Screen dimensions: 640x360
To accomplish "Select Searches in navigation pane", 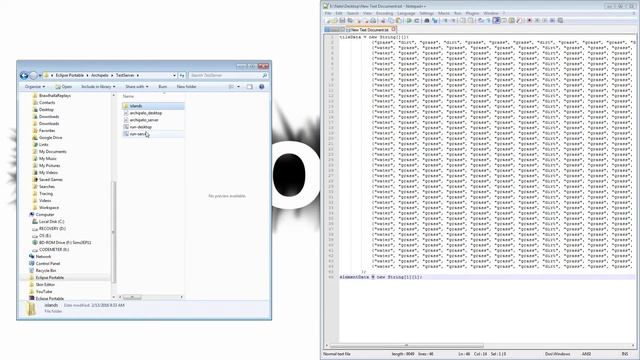I will [47, 187].
